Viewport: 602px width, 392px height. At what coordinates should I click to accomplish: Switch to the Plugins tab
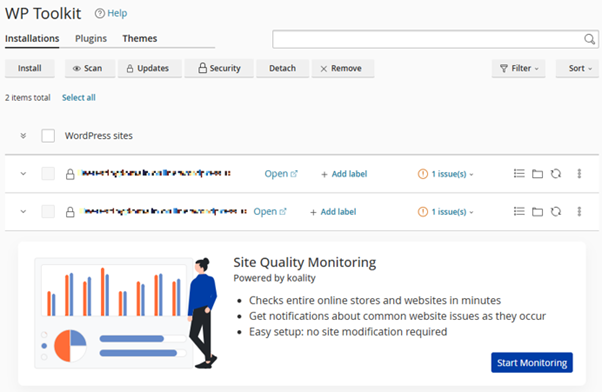point(91,38)
